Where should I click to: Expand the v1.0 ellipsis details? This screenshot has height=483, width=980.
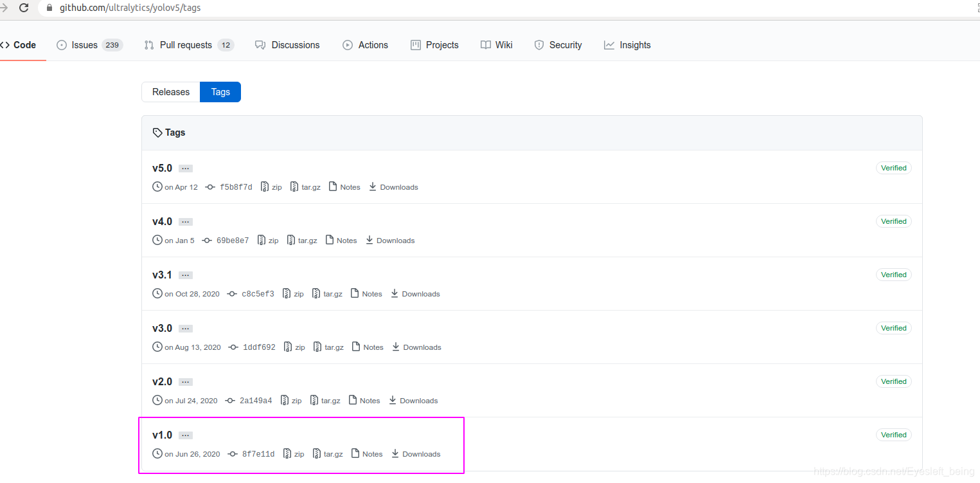(x=186, y=435)
